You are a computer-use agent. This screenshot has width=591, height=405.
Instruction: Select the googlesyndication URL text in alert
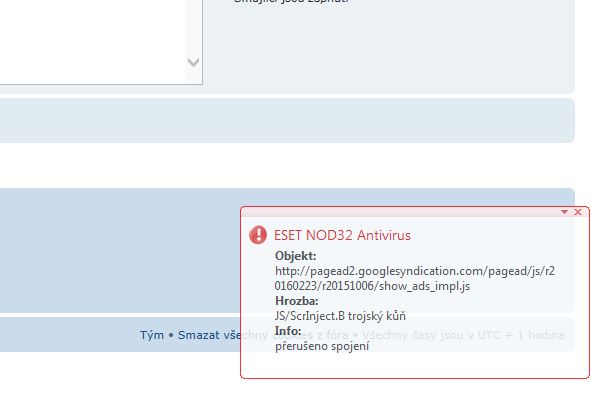pyautogui.click(x=415, y=278)
